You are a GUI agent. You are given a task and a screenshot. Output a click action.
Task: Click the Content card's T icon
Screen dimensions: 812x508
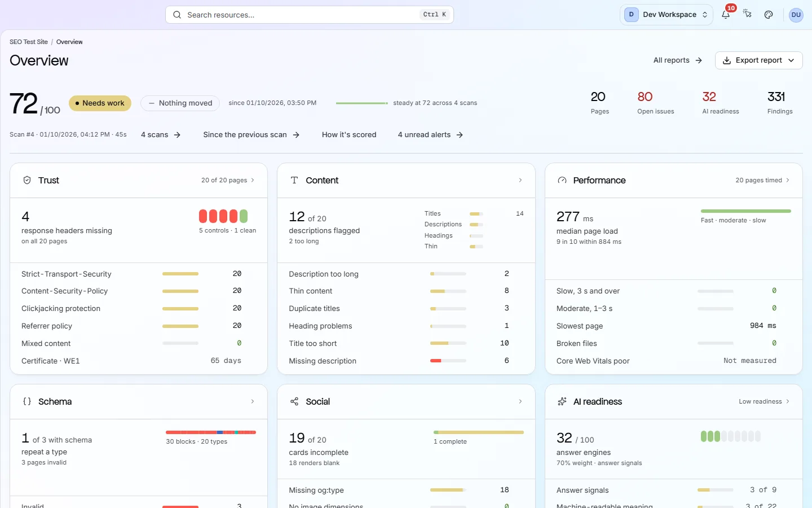(x=294, y=180)
